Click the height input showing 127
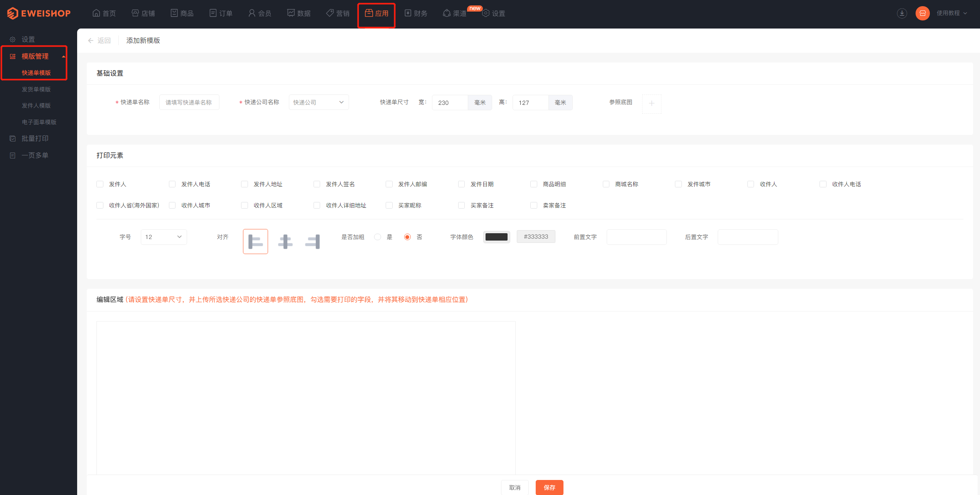Image resolution: width=980 pixels, height=495 pixels. click(531, 103)
